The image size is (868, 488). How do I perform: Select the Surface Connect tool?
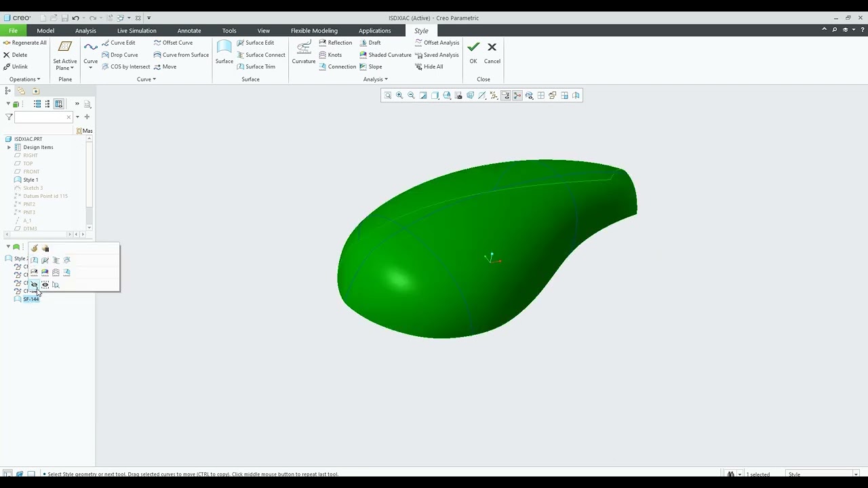click(261, 55)
